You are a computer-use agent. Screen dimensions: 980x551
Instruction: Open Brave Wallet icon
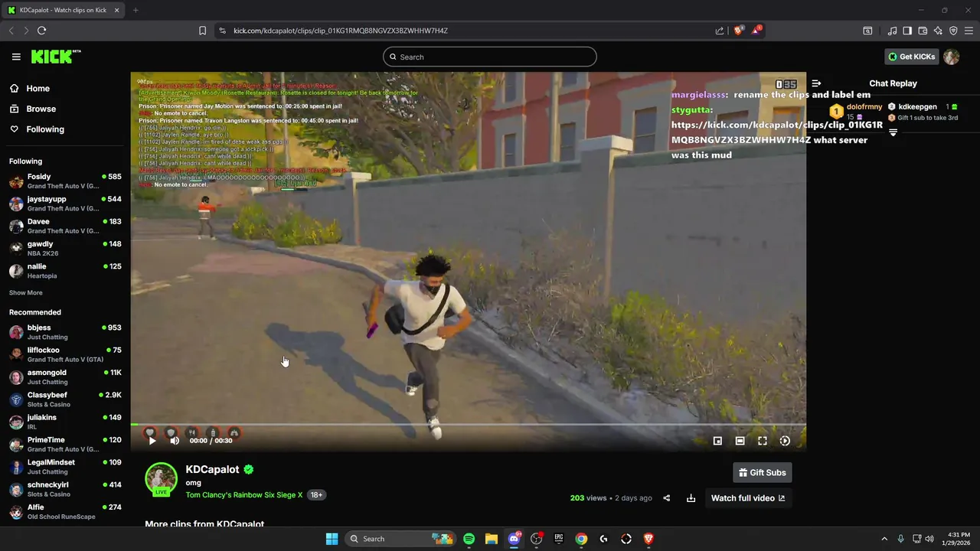click(923, 31)
